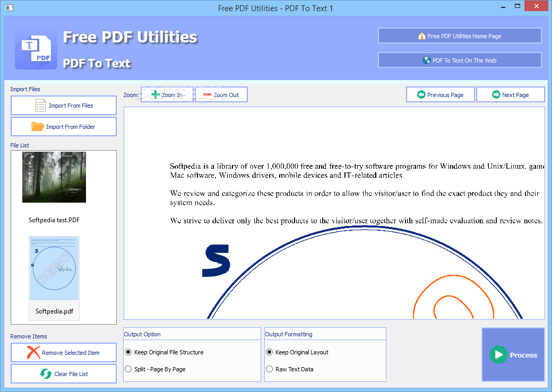Clear the file list
Image resolution: width=552 pixels, height=392 pixels.
click(x=64, y=374)
